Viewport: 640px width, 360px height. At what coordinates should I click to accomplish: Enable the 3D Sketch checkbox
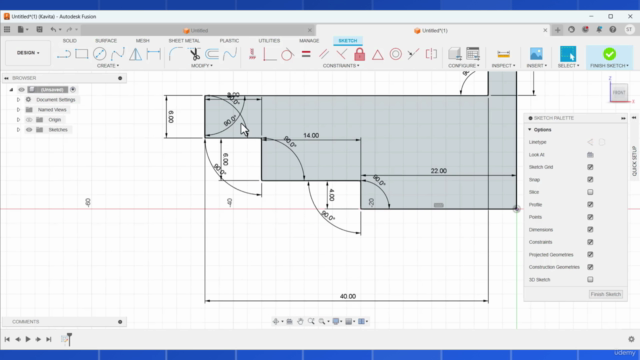590,280
